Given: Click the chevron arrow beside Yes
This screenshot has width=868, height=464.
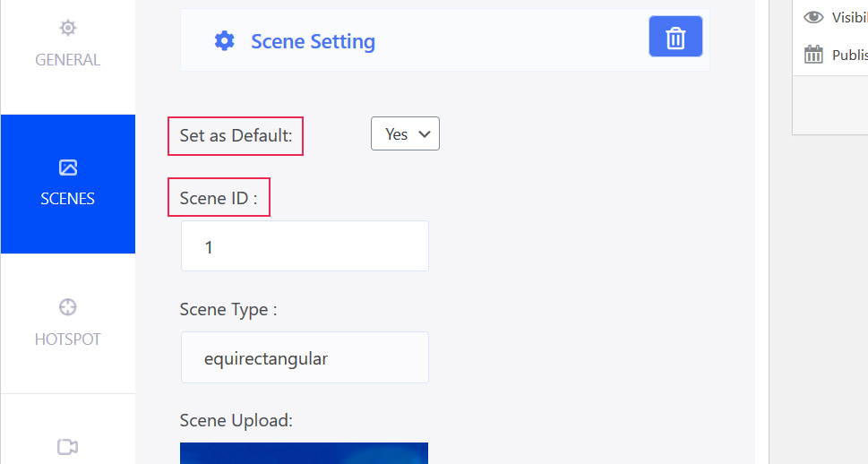Looking at the screenshot, I should (425, 134).
